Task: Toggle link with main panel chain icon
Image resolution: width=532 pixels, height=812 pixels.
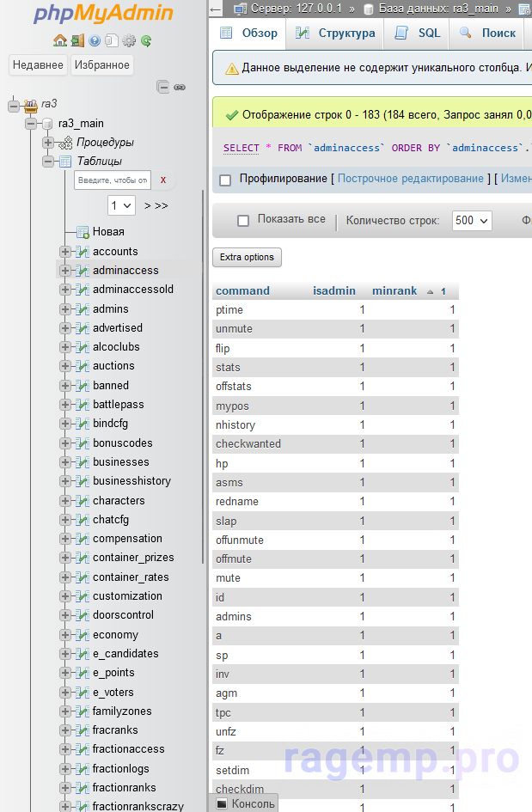Action: 180,87
